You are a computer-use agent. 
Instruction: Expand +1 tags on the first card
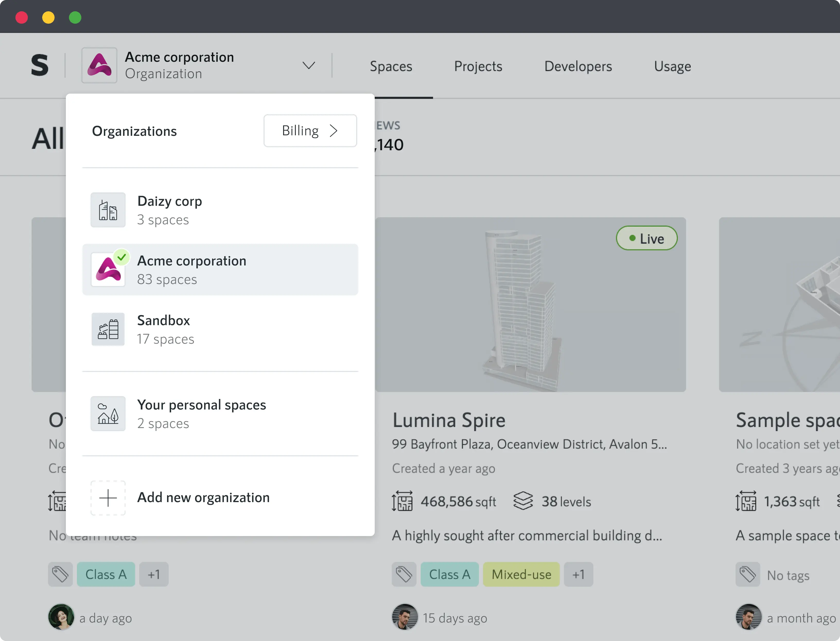[154, 574]
